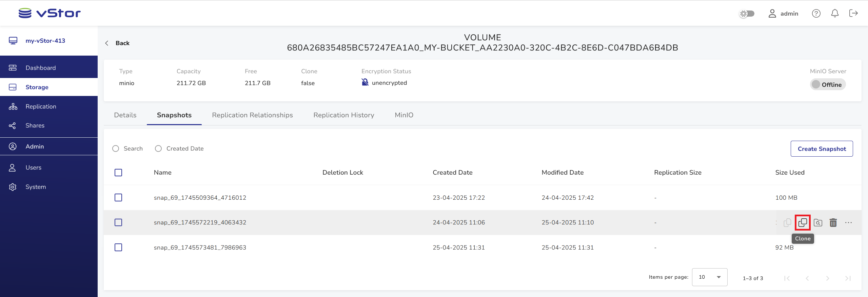
Task: Select the Search radio option
Action: [x=116, y=148]
